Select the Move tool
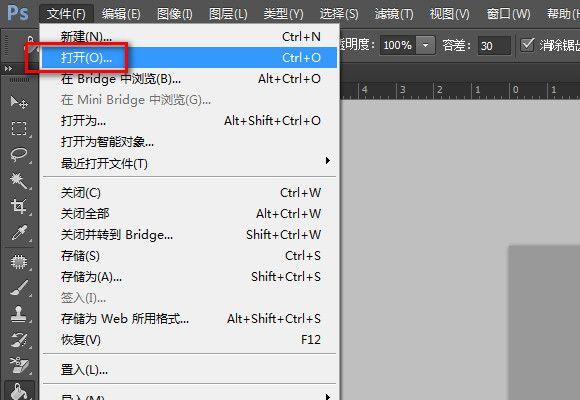580x400 pixels. [19, 102]
